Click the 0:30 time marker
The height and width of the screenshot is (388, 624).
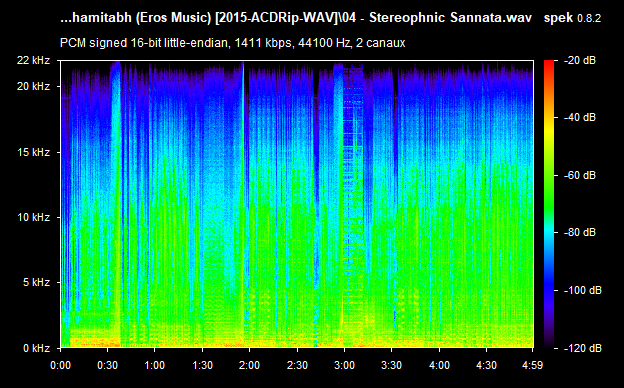pos(107,365)
